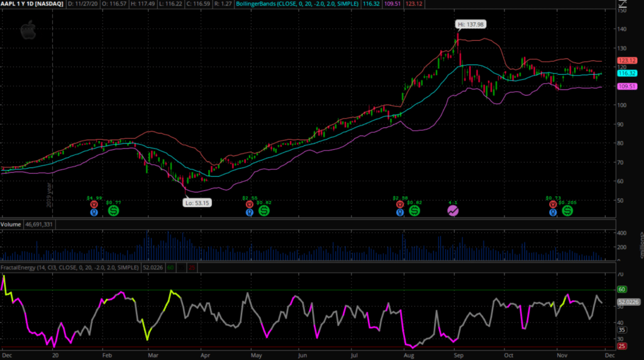This screenshot has height=360, width=644.
Task: Click the Hi: 137.98 price bubble
Action: click(x=471, y=25)
